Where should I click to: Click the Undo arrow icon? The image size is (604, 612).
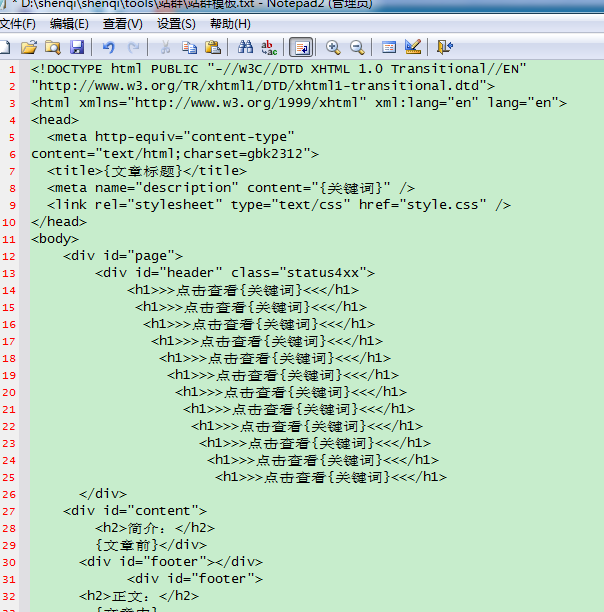[x=109, y=47]
